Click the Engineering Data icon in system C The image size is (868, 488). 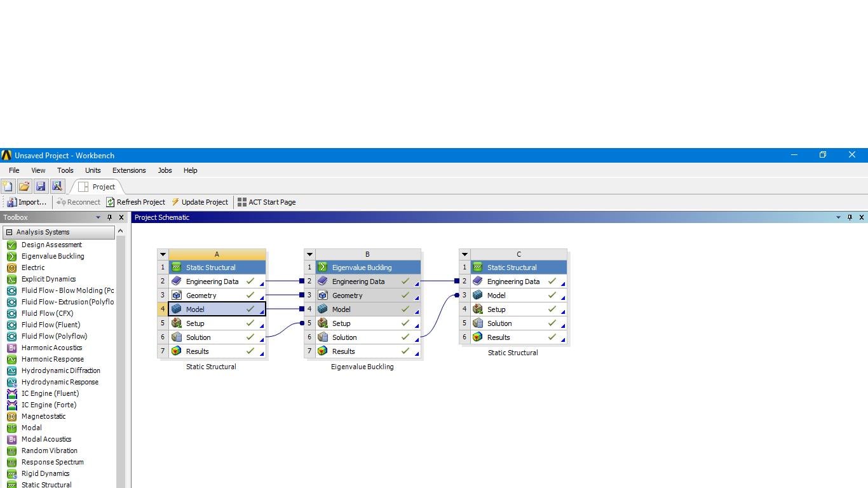pyautogui.click(x=478, y=281)
